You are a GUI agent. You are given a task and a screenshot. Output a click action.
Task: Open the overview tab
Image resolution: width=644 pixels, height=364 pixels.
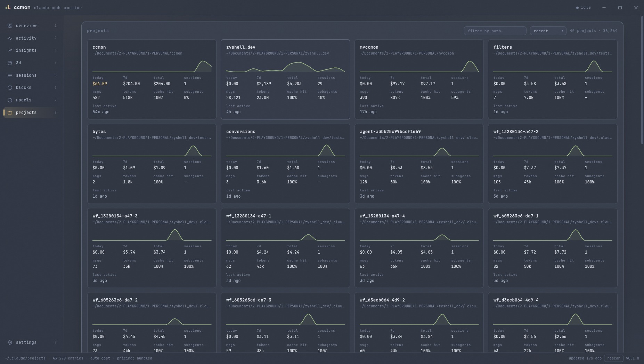[32, 26]
